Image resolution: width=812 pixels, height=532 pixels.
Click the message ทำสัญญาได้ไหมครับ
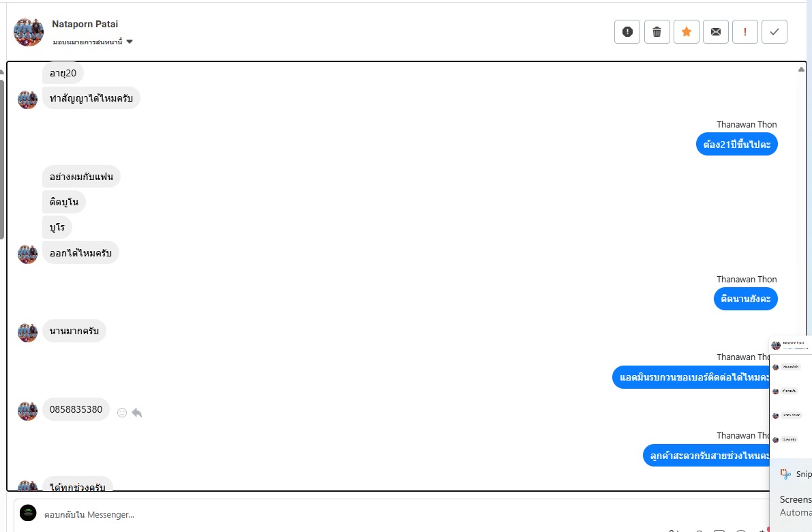[x=91, y=98]
